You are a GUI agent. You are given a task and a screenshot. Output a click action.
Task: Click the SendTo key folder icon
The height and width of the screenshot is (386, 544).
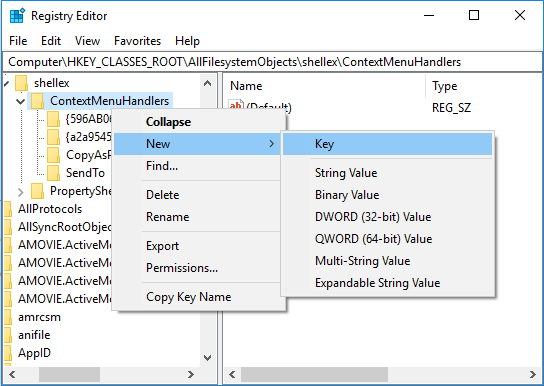click(x=53, y=173)
